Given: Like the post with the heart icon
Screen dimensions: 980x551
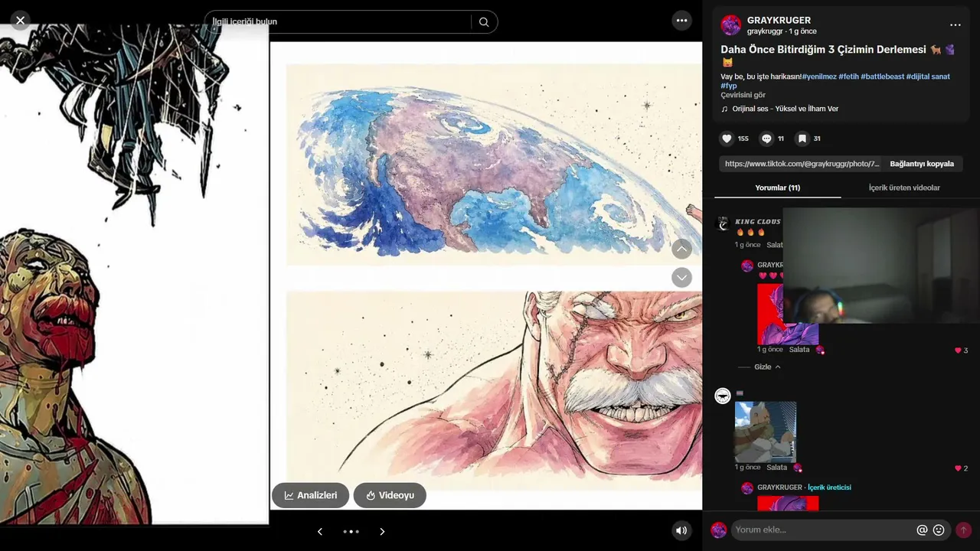Looking at the screenshot, I should point(727,139).
